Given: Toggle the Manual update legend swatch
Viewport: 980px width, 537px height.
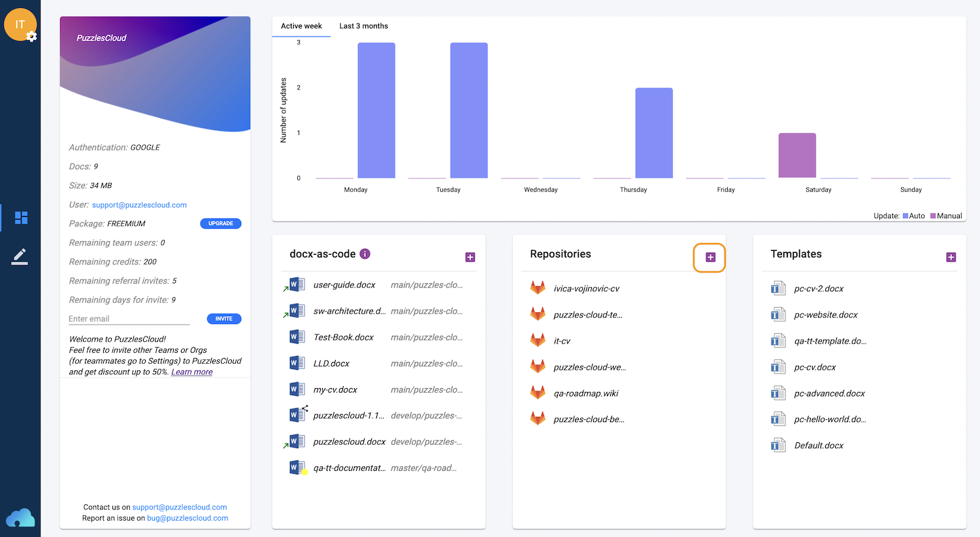Looking at the screenshot, I should [933, 216].
